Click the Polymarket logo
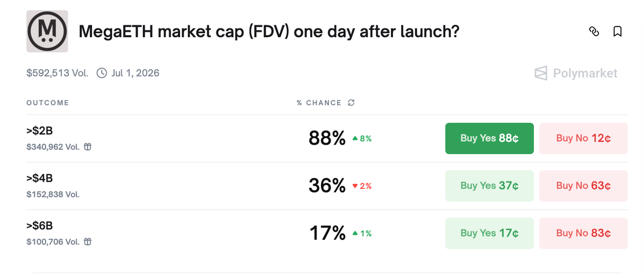The height and width of the screenshot is (274, 644). click(x=576, y=74)
